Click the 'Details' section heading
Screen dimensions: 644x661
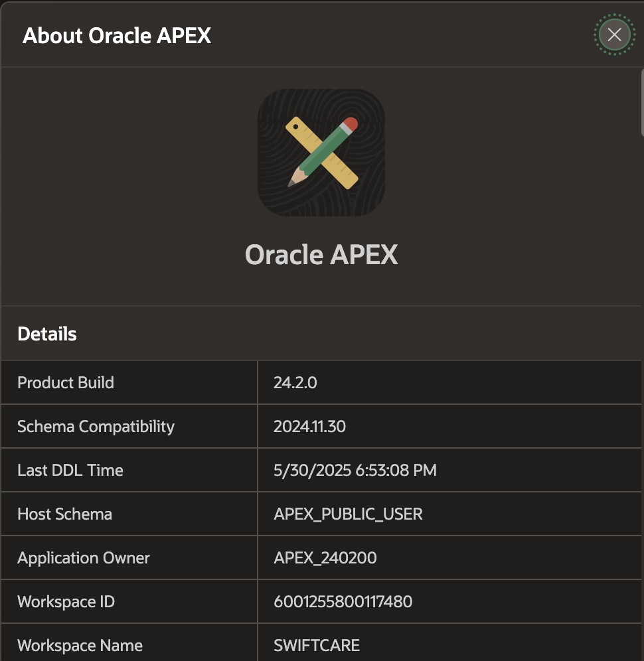[47, 334]
